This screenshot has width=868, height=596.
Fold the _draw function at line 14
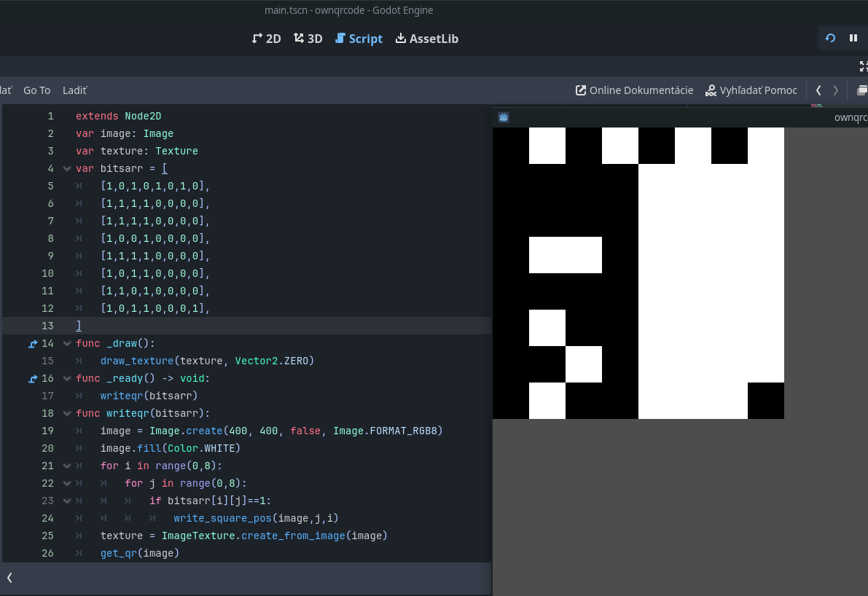(x=67, y=344)
